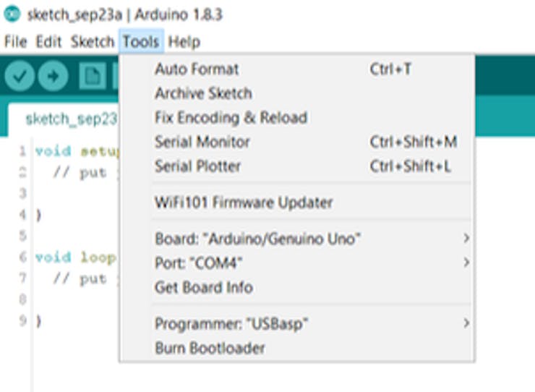Click the Programmer: "USBasp" label

(x=231, y=324)
